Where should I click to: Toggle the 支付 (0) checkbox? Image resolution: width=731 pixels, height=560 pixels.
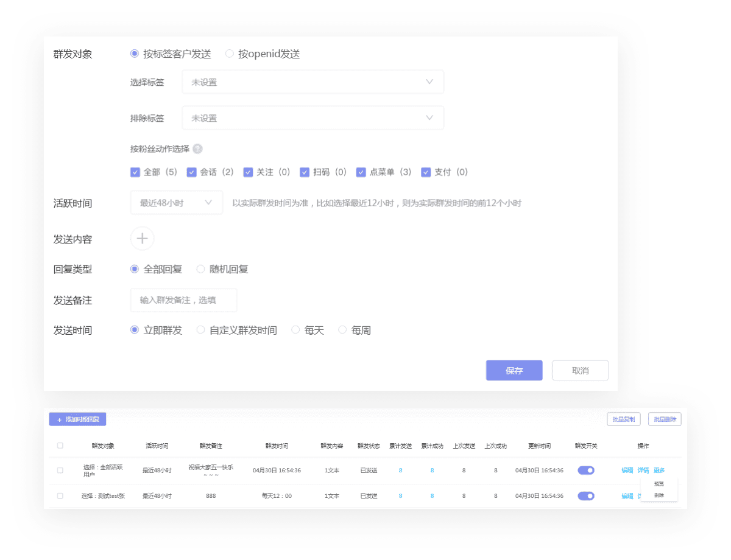[x=426, y=172]
